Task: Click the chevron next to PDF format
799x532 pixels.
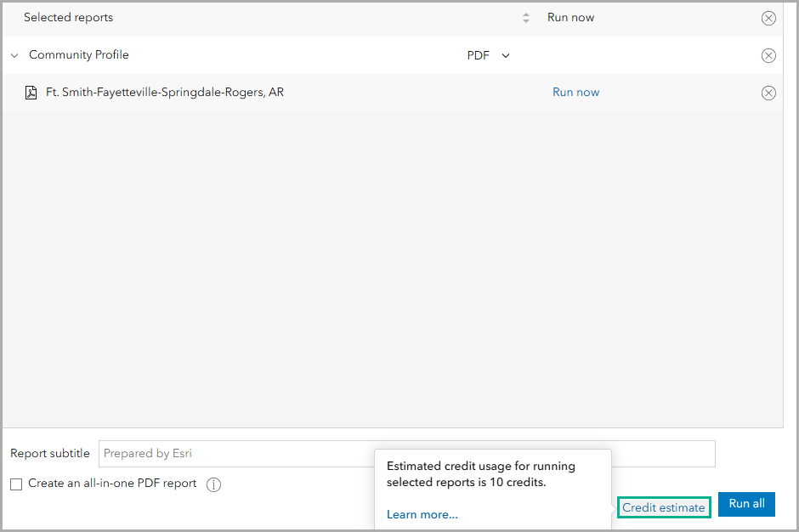Action: coord(506,55)
